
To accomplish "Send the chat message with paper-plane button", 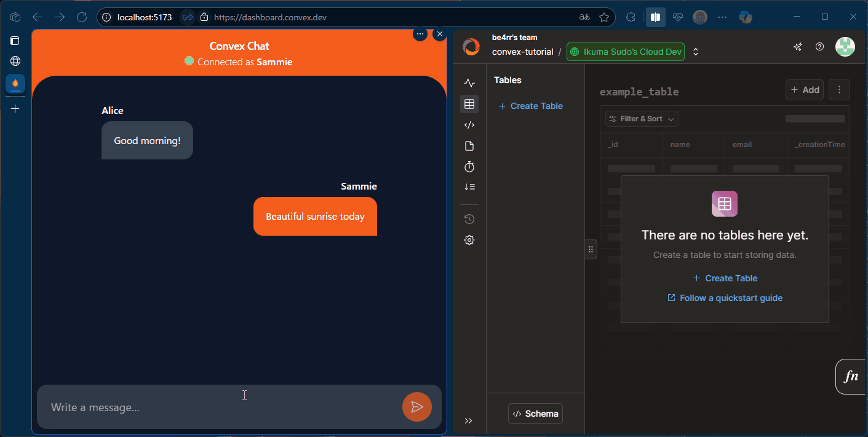I will click(417, 407).
